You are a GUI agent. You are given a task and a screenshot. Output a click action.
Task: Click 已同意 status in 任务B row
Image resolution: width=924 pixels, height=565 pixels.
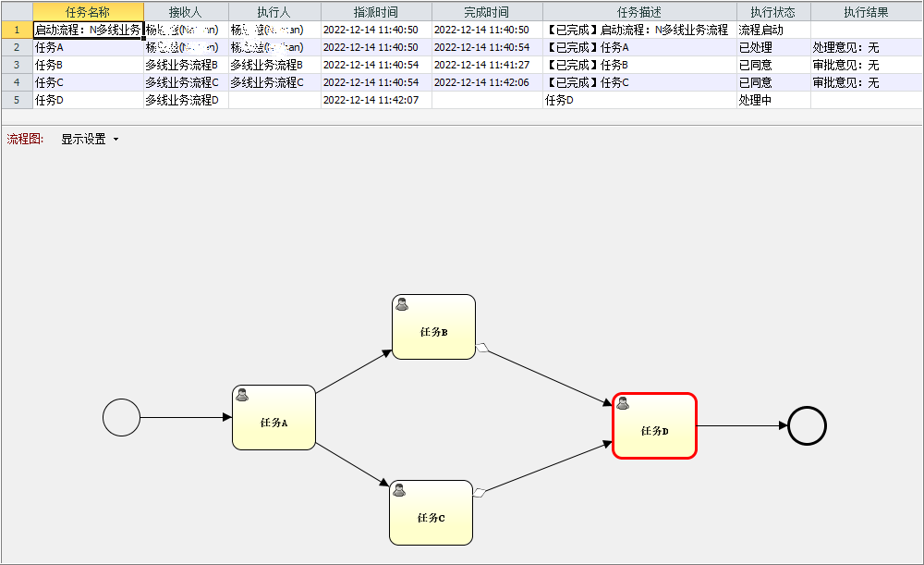click(773, 65)
